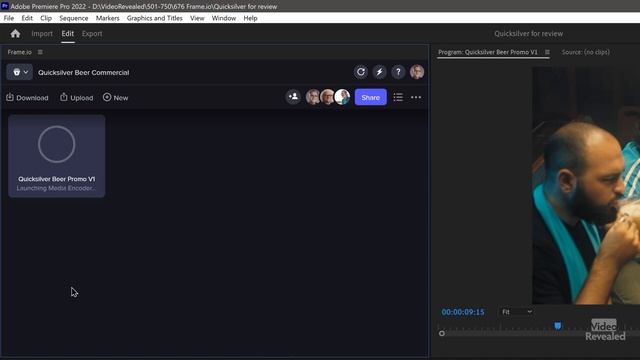Open the Markers menu
The width and height of the screenshot is (640, 360).
[107, 18]
